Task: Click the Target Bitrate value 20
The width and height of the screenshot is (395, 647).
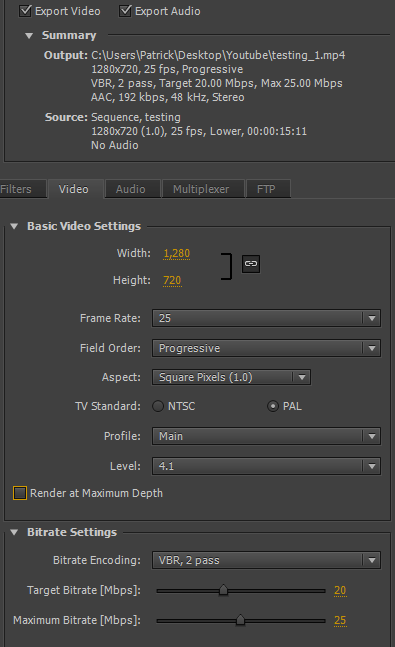Action: pyautogui.click(x=340, y=590)
